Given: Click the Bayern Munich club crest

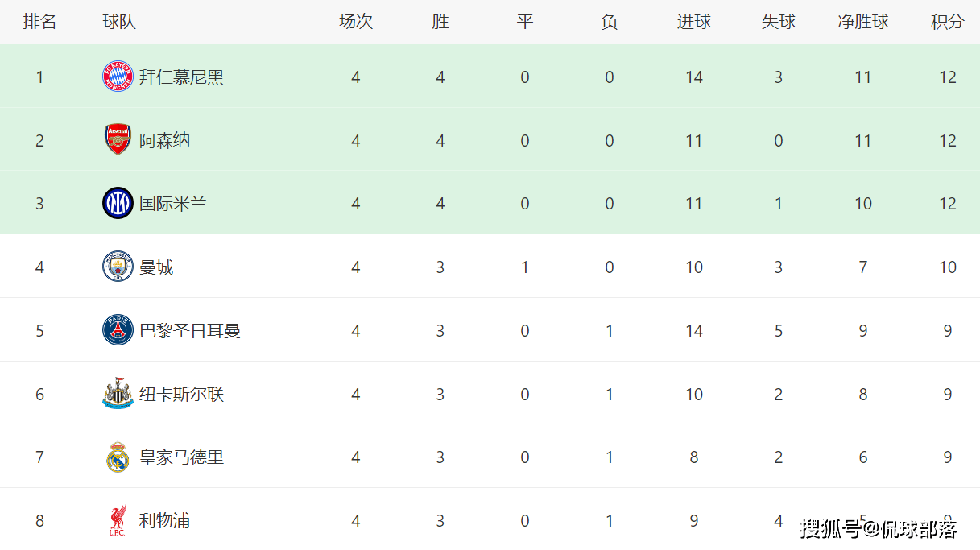Looking at the screenshot, I should (118, 77).
